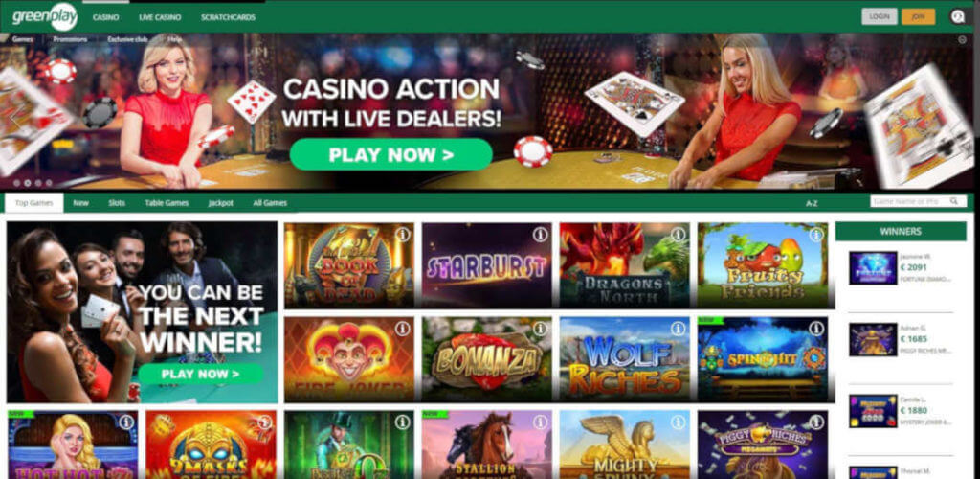Select the first banner carousel dot
This screenshot has width=980, height=479.
[x=17, y=183]
